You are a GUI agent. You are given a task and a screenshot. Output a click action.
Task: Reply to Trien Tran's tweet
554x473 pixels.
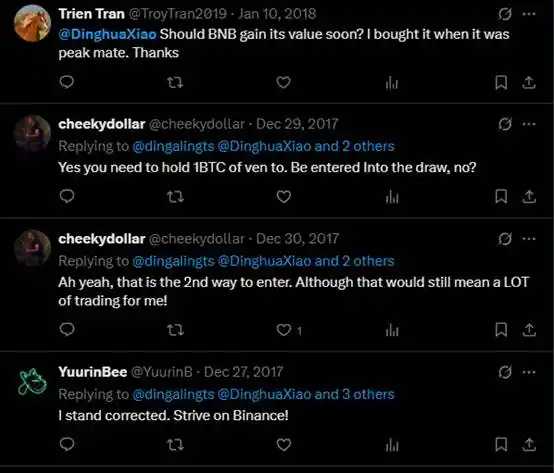tap(66, 82)
